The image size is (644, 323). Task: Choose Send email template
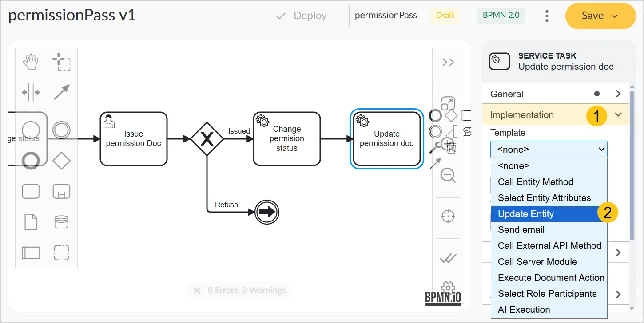click(x=549, y=230)
